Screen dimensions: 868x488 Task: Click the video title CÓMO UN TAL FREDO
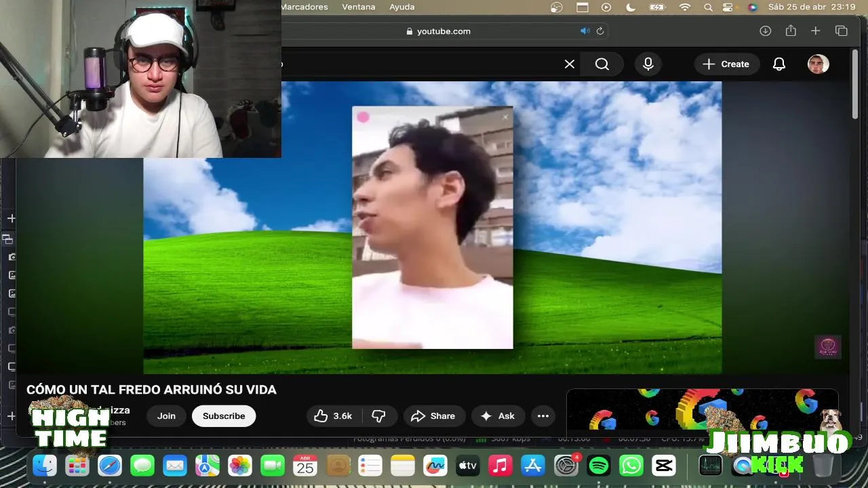pos(151,390)
